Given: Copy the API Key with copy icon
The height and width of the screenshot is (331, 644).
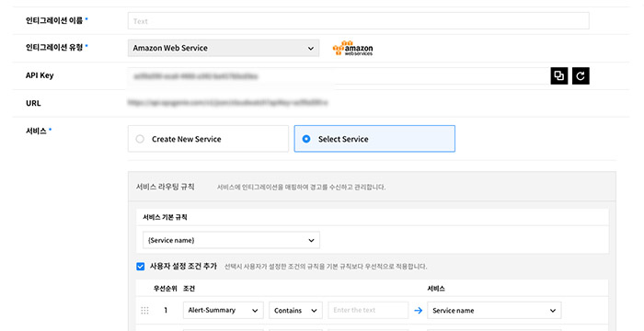Looking at the screenshot, I should [559, 76].
